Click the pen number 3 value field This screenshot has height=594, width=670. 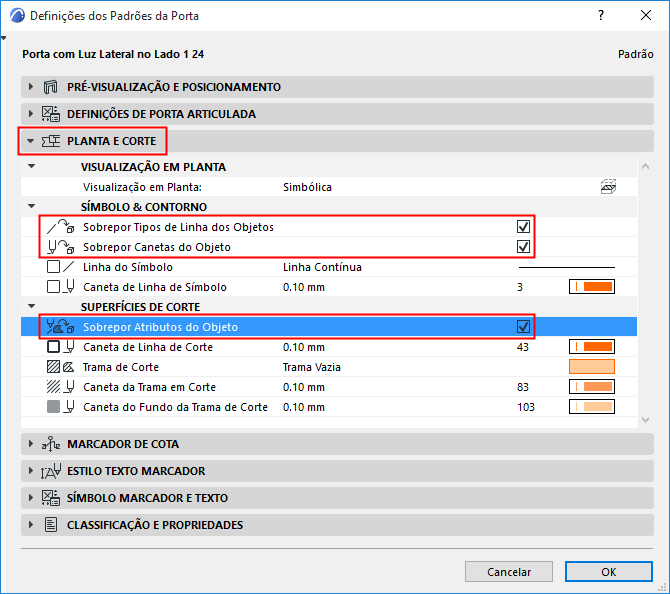click(520, 287)
